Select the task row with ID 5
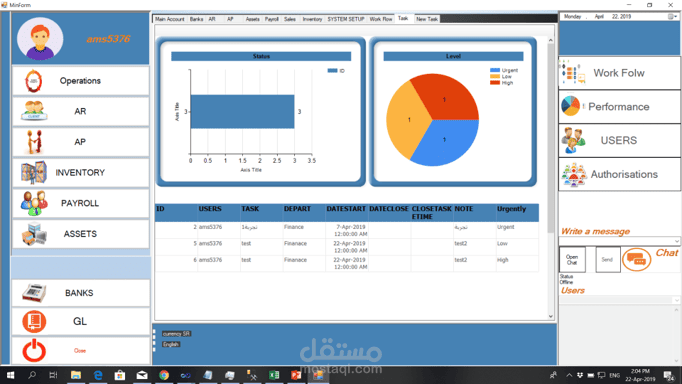This screenshot has height=384, width=682. [x=347, y=247]
